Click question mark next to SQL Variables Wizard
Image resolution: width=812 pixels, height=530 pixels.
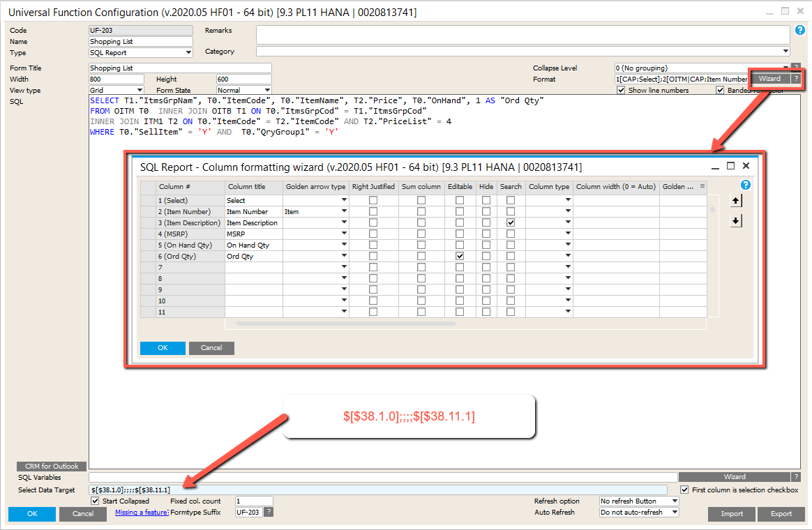[x=797, y=477]
